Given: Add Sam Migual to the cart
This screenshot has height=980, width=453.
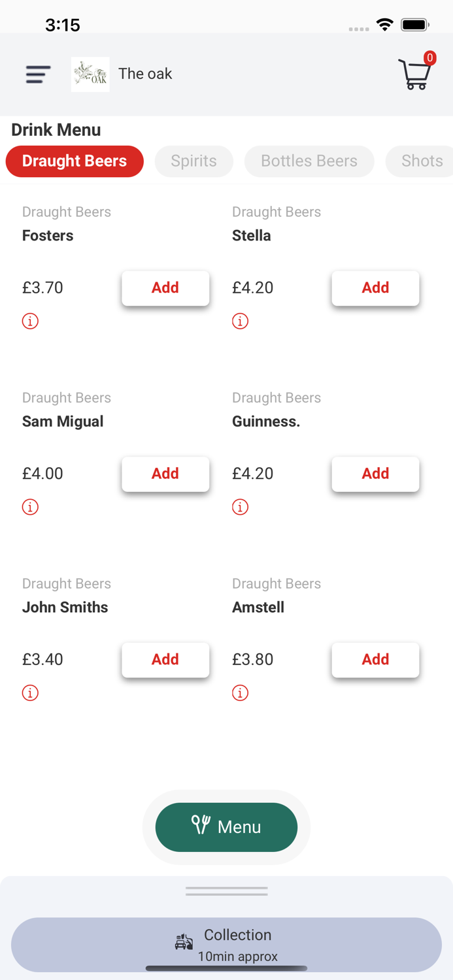Looking at the screenshot, I should point(165,474).
